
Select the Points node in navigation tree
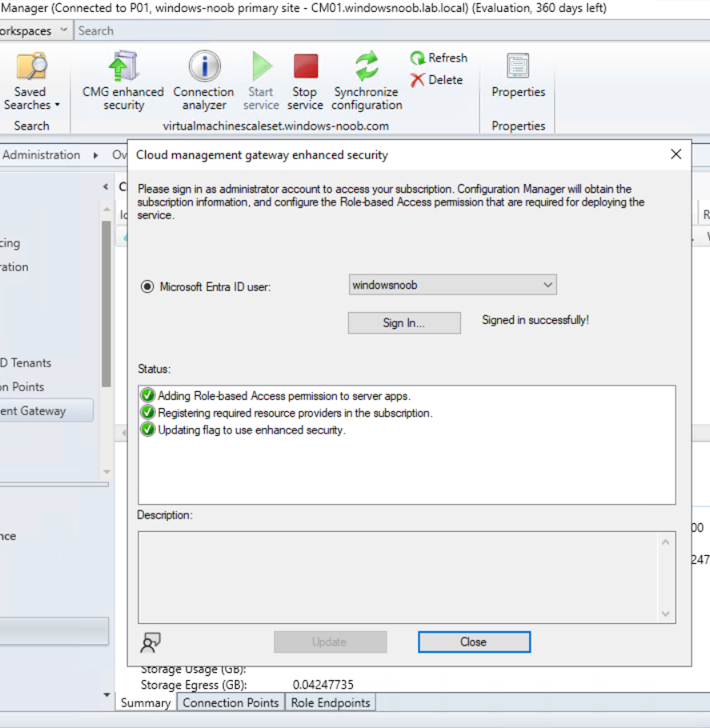22,386
